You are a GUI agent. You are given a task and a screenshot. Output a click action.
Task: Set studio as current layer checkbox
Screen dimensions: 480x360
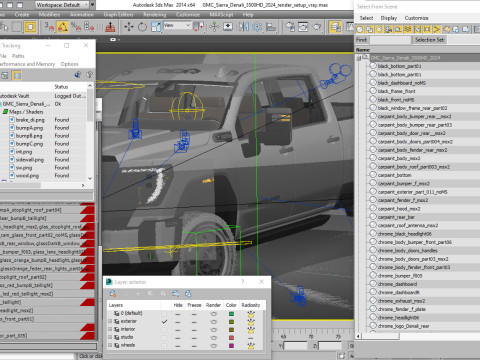pyautogui.click(x=164, y=337)
